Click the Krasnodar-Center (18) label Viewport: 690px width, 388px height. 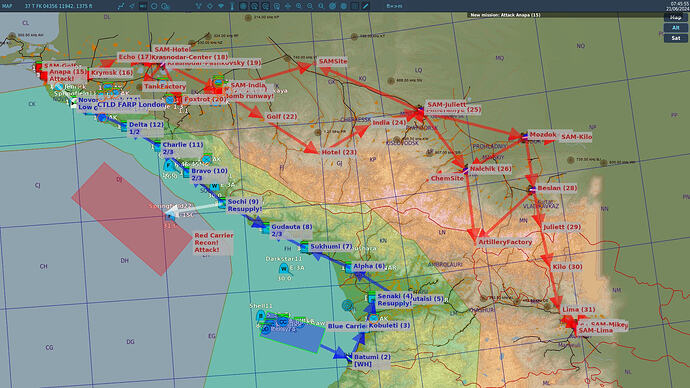point(190,57)
